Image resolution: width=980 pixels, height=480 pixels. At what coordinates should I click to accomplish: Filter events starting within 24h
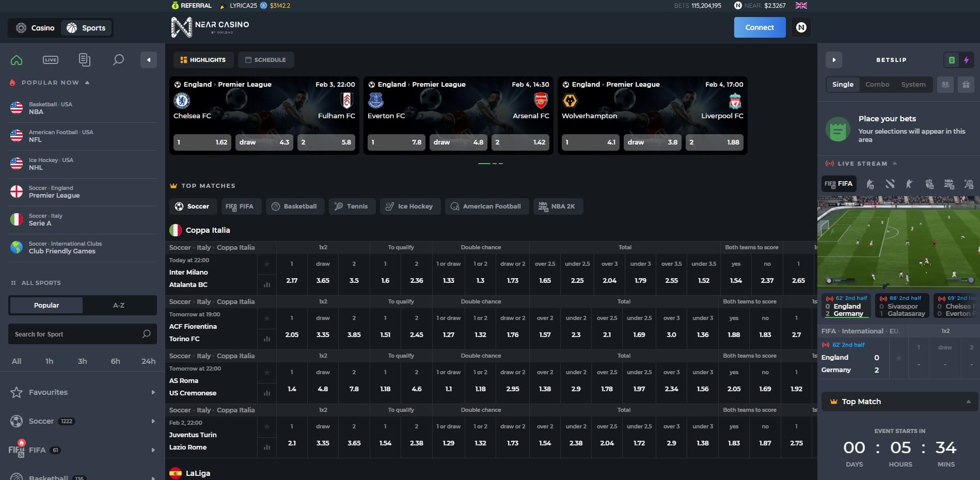click(149, 361)
